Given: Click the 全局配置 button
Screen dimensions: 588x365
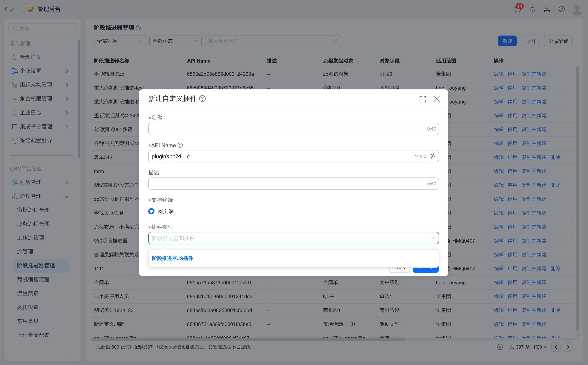Looking at the screenshot, I should coord(558,41).
